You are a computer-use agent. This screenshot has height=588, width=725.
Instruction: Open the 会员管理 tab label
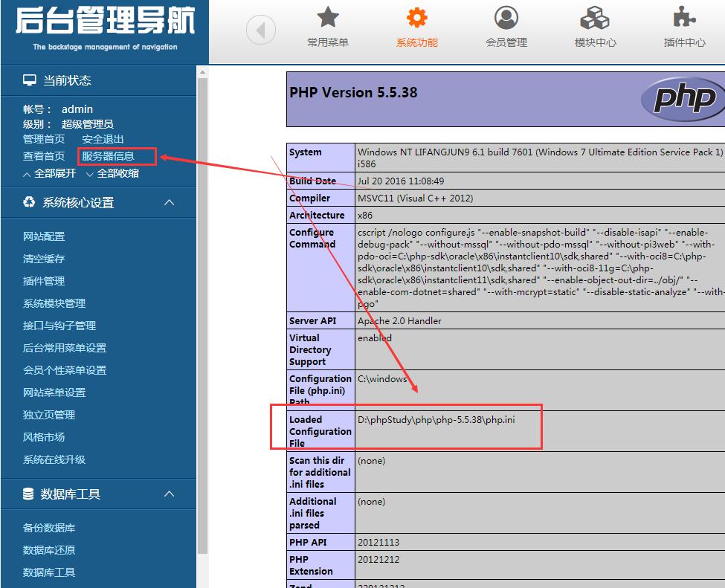point(506,42)
